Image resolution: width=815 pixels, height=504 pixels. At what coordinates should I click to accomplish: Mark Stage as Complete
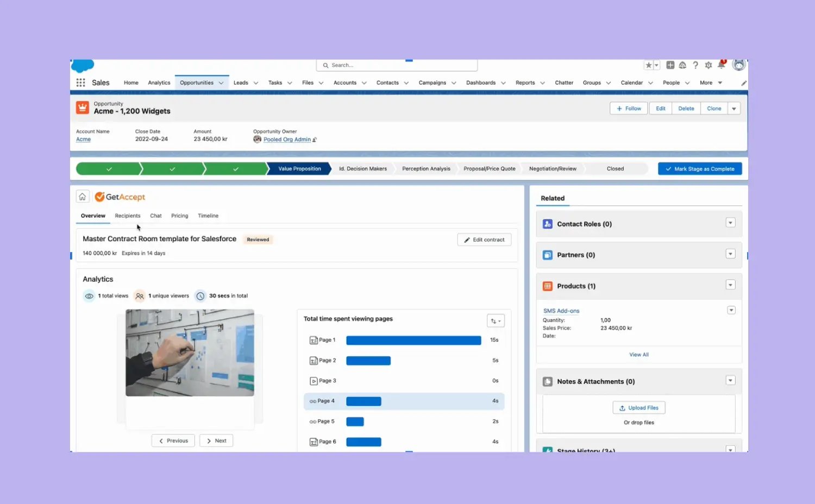pos(700,168)
